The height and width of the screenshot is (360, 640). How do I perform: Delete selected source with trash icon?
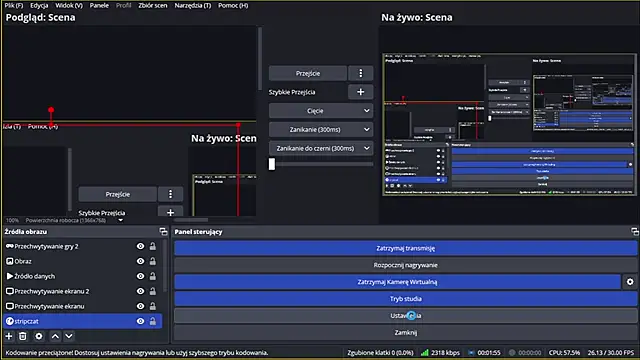[23, 336]
